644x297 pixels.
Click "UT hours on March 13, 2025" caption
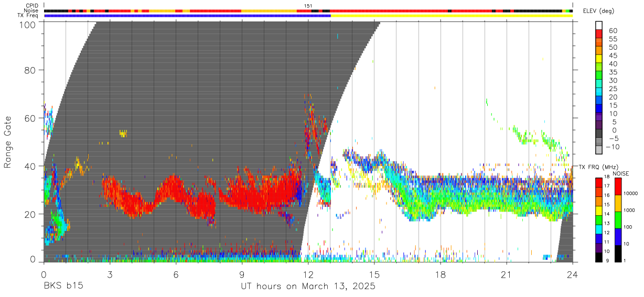point(308,287)
